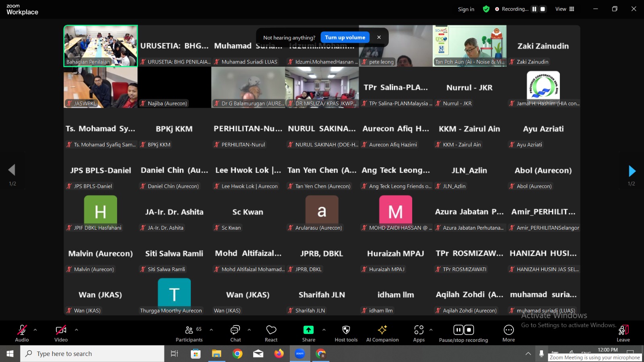The height and width of the screenshot is (362, 644).
Task: Launch AI Companion
Action: tap(382, 333)
